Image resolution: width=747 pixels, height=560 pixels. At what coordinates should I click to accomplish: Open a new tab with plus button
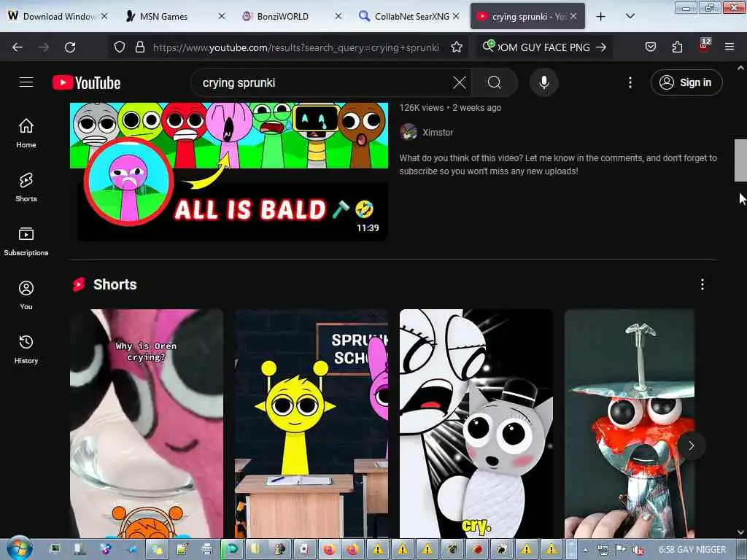601,17
